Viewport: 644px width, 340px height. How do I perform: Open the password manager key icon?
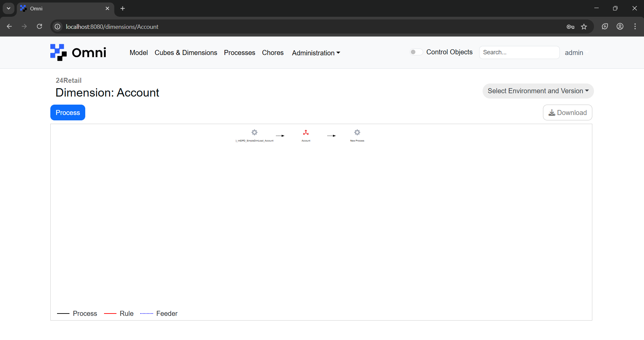coord(571,26)
